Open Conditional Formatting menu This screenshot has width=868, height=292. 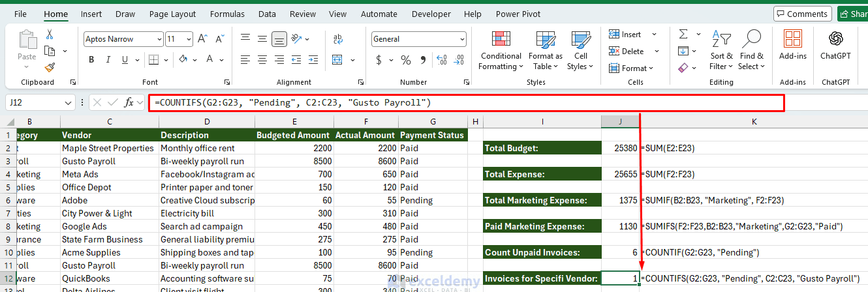point(501,50)
